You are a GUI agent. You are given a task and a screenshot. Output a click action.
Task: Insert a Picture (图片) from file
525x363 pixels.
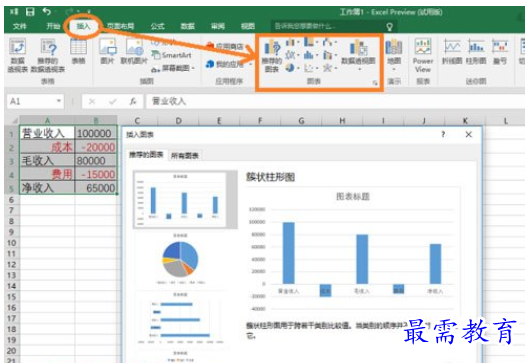tap(108, 51)
